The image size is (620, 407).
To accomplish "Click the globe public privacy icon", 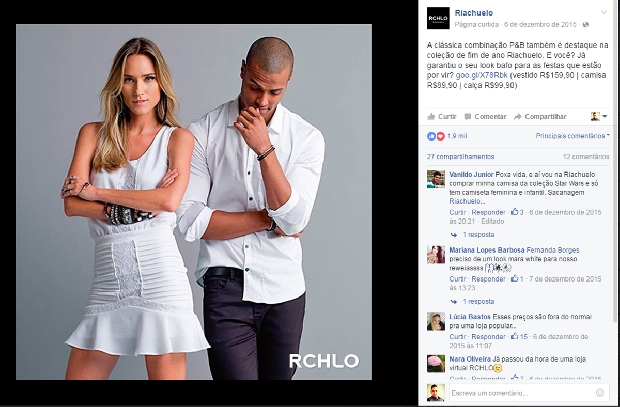I will (586, 25).
